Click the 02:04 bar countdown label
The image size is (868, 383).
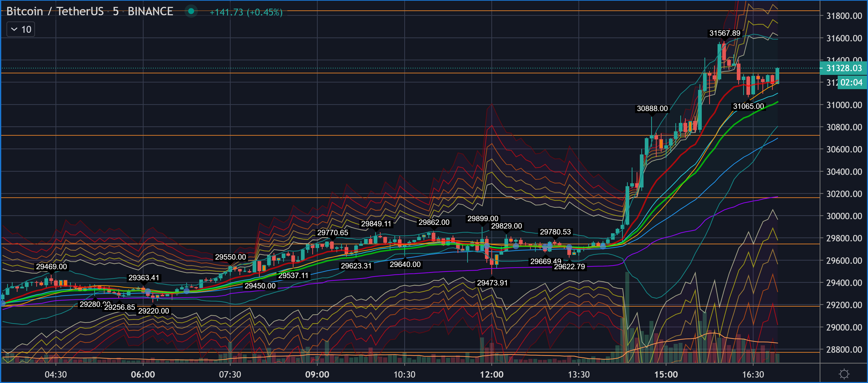click(851, 83)
